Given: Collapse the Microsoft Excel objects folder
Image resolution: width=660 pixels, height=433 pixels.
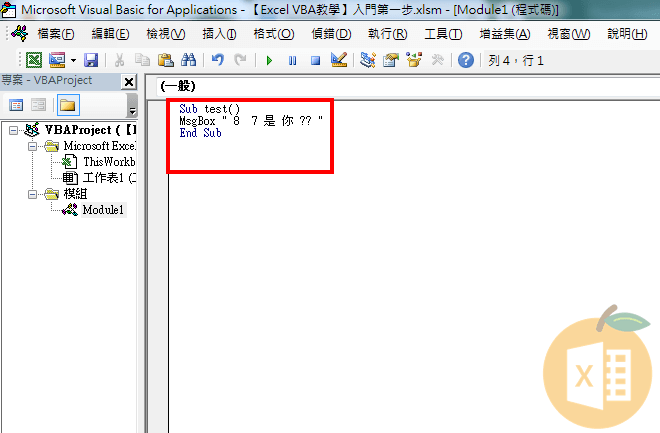Looking at the screenshot, I should coord(32,146).
